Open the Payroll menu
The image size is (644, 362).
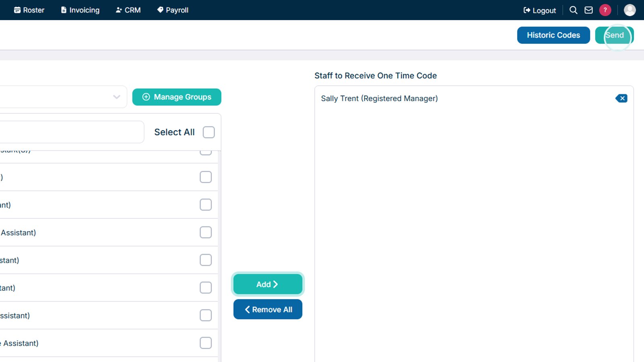pyautogui.click(x=173, y=10)
